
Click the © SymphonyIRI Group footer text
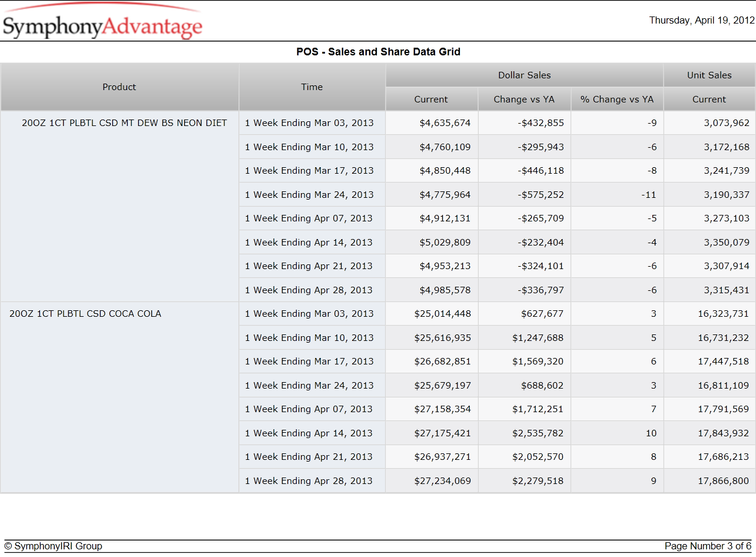pyautogui.click(x=54, y=546)
